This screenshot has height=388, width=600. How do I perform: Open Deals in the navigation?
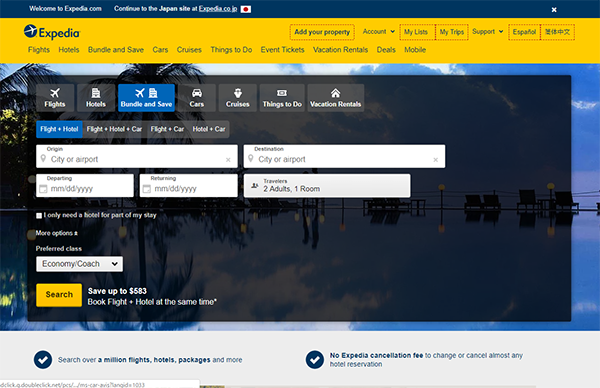click(386, 50)
